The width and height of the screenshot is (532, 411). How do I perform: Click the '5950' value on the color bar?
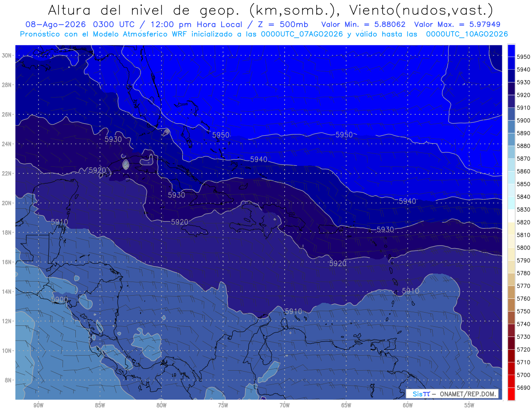pyautogui.click(x=524, y=57)
